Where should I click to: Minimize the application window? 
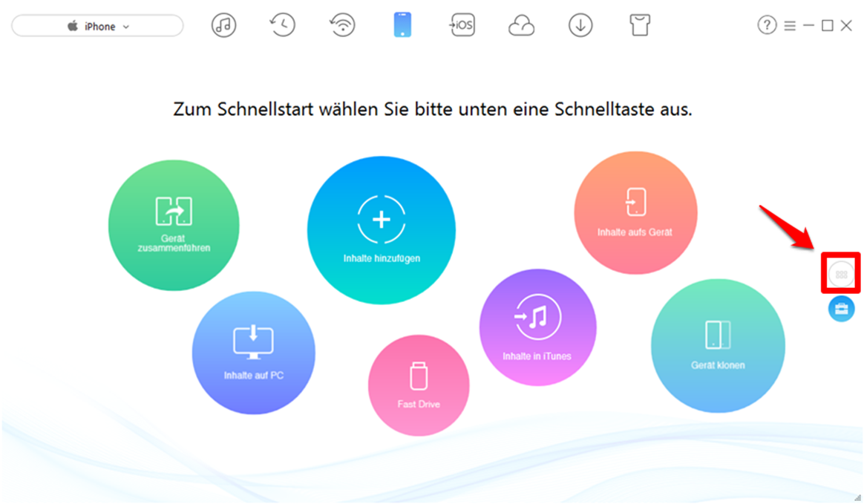[808, 26]
